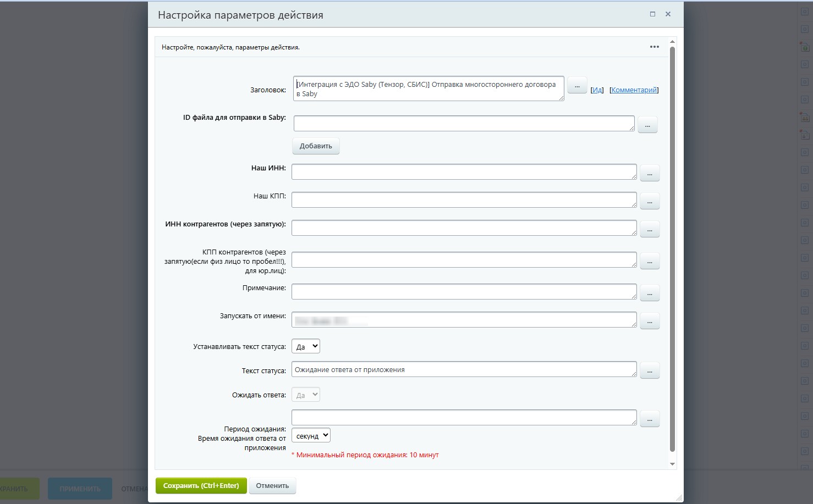The width and height of the screenshot is (813, 504).
Task: Open value picker for ID файла field
Action: pos(647,126)
